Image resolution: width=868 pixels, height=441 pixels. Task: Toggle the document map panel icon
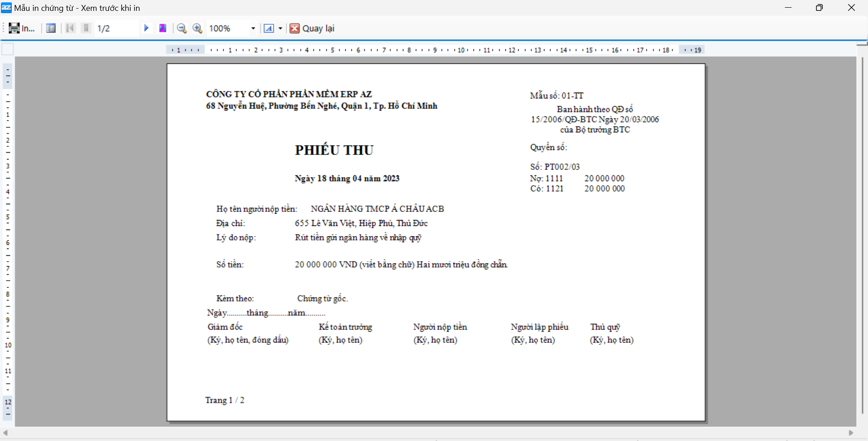click(x=51, y=28)
